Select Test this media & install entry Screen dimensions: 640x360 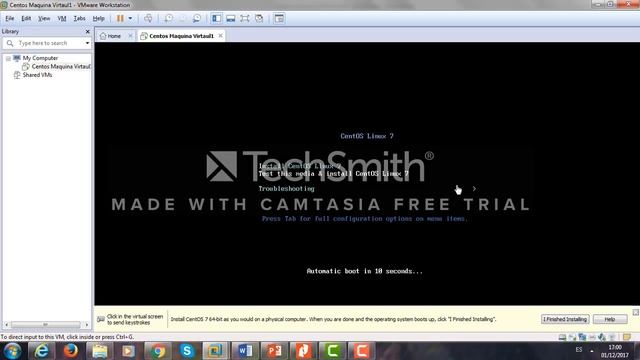tap(333, 174)
